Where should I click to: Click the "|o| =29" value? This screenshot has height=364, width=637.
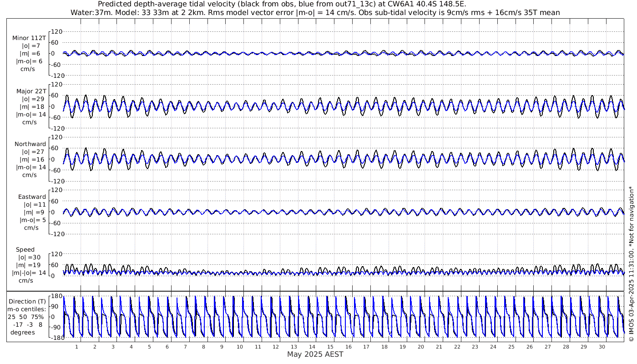point(33,99)
